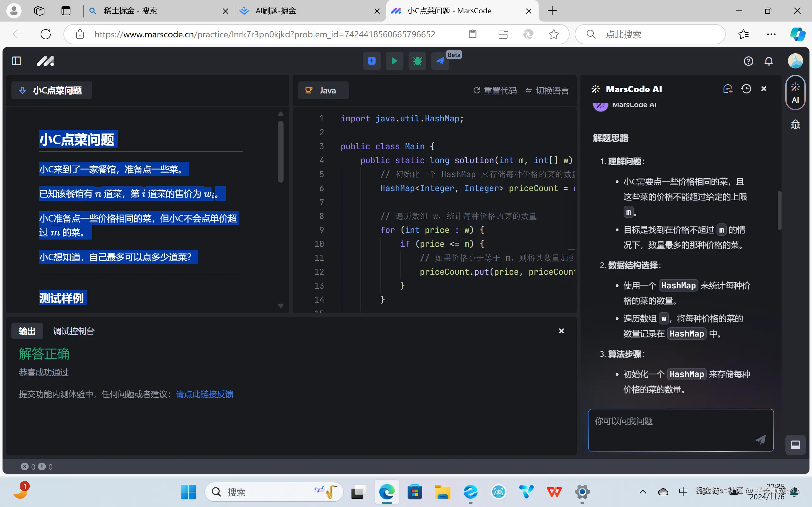The width and height of the screenshot is (812, 507).
Task: Switch to the 调试控制台 tab
Action: (74, 331)
